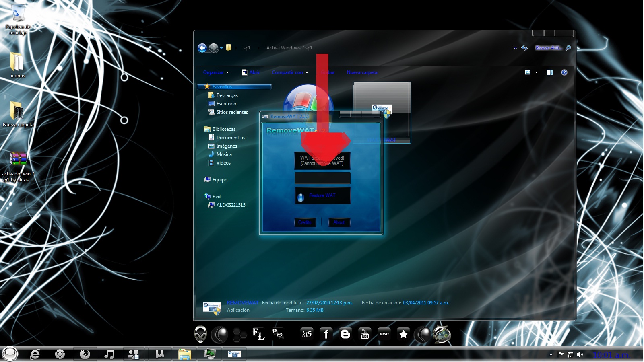This screenshot has width=644, height=362.
Task: Expand the view options dropdown arrow
Action: coord(536,72)
